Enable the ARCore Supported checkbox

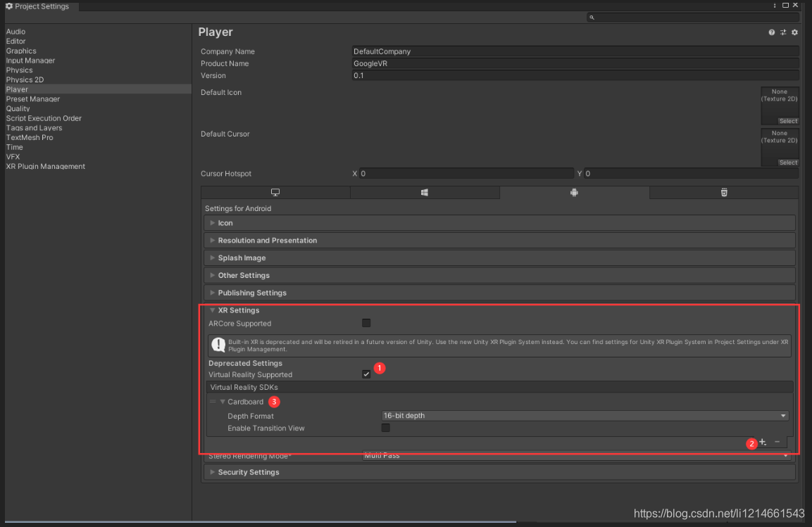pos(366,322)
